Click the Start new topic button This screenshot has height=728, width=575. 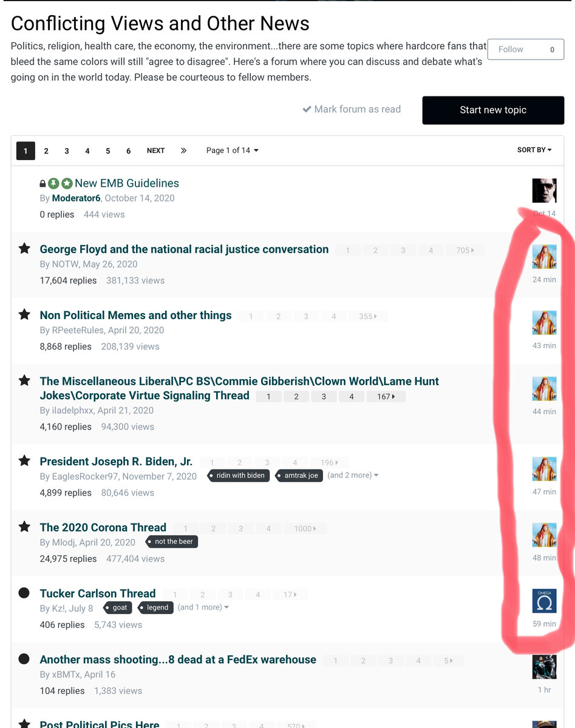(x=493, y=110)
